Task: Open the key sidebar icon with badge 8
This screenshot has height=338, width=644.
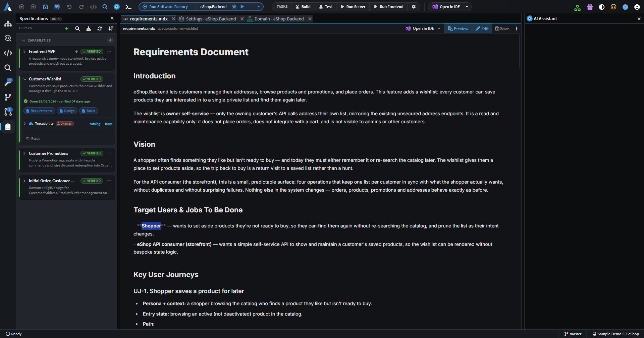Action: [x=8, y=82]
